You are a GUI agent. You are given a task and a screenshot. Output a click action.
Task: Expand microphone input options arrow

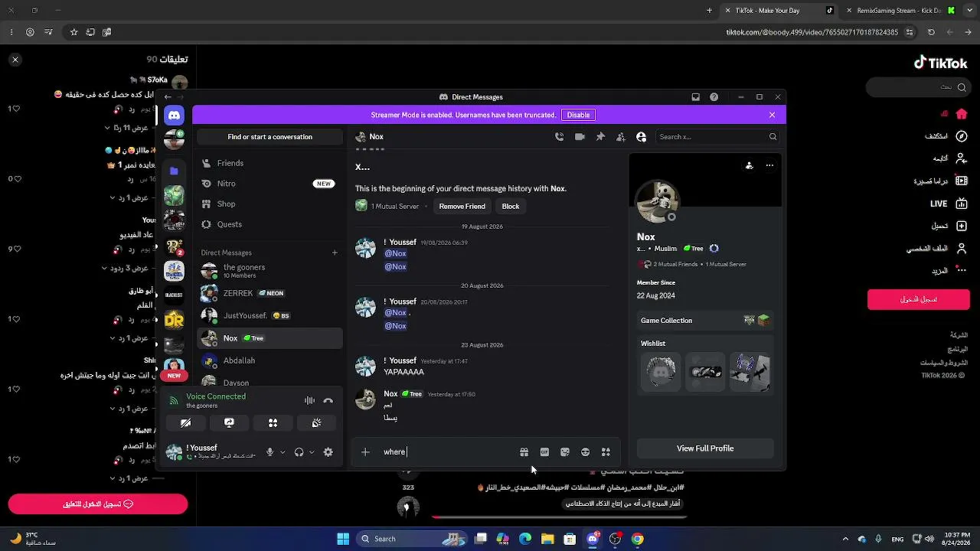tap(282, 452)
